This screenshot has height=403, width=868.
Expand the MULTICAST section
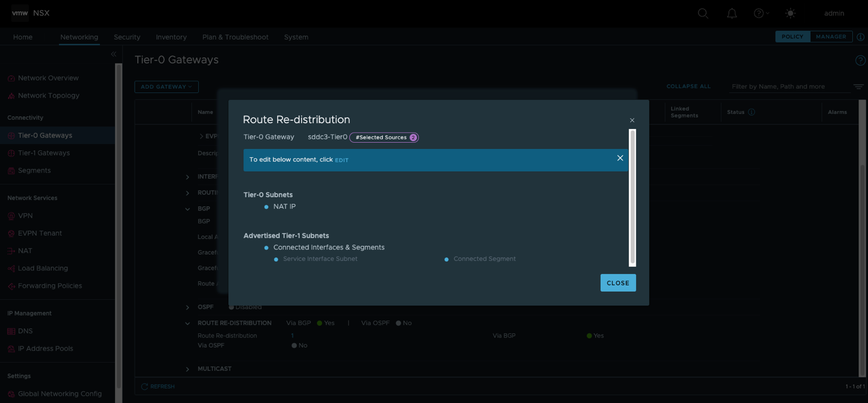pos(187,369)
